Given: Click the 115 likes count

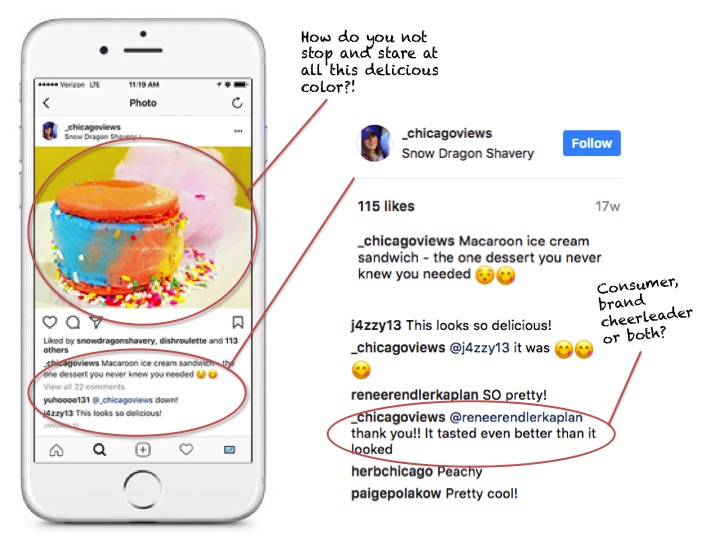Looking at the screenshot, I should coord(386,206).
